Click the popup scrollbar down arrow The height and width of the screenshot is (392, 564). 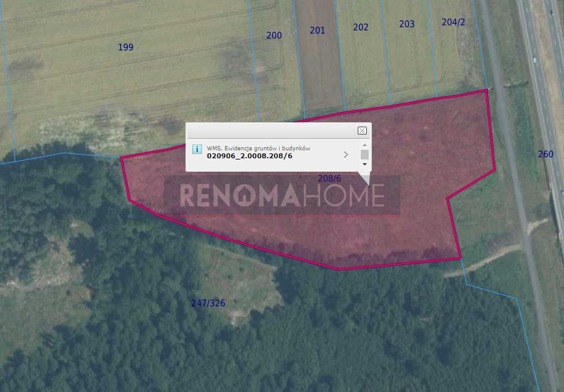click(364, 164)
